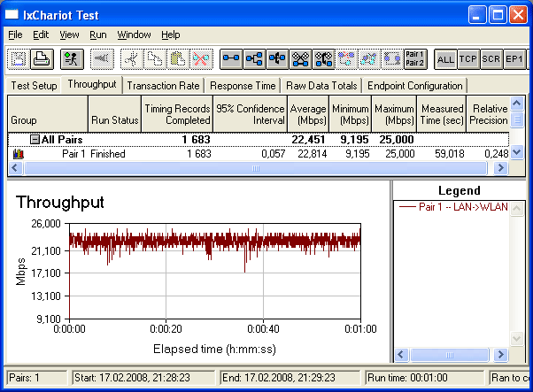Click the Add endpoint pair icon
533x392 pixels.
(231, 59)
